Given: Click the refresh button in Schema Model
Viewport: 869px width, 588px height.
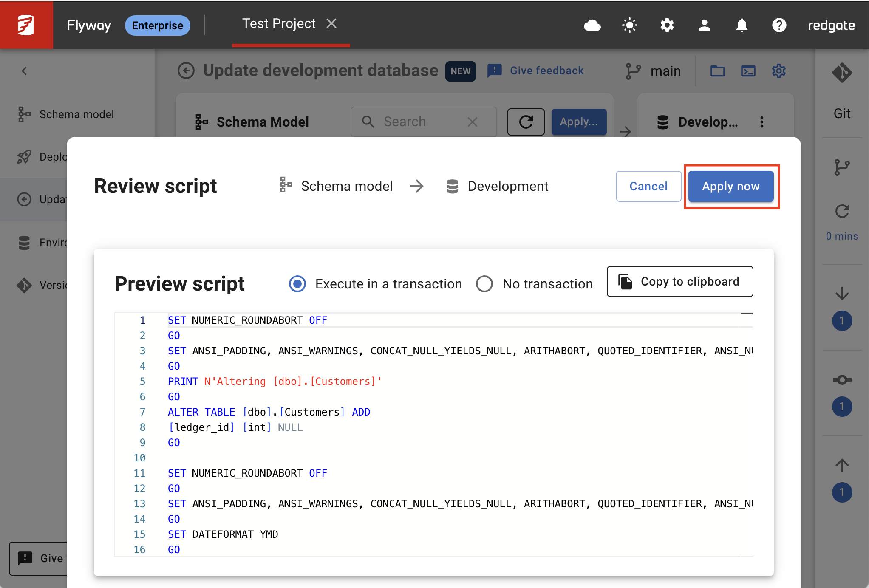Looking at the screenshot, I should pyautogui.click(x=526, y=122).
